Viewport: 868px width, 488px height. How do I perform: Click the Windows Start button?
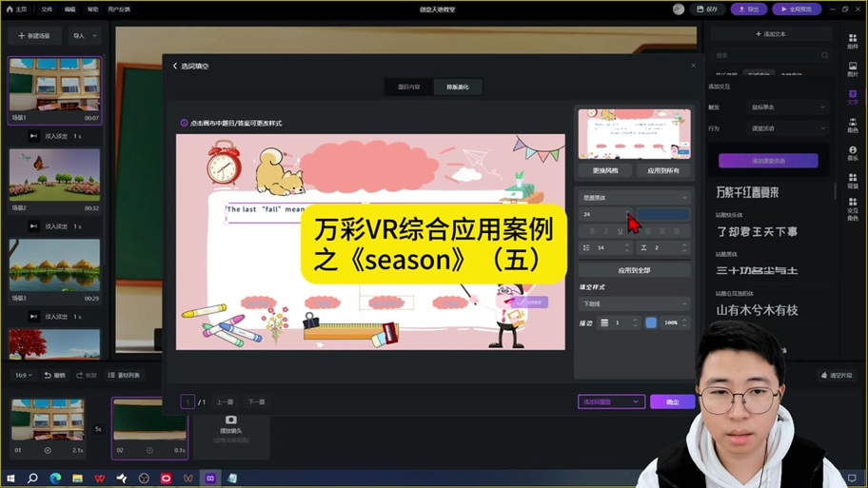tap(10, 478)
